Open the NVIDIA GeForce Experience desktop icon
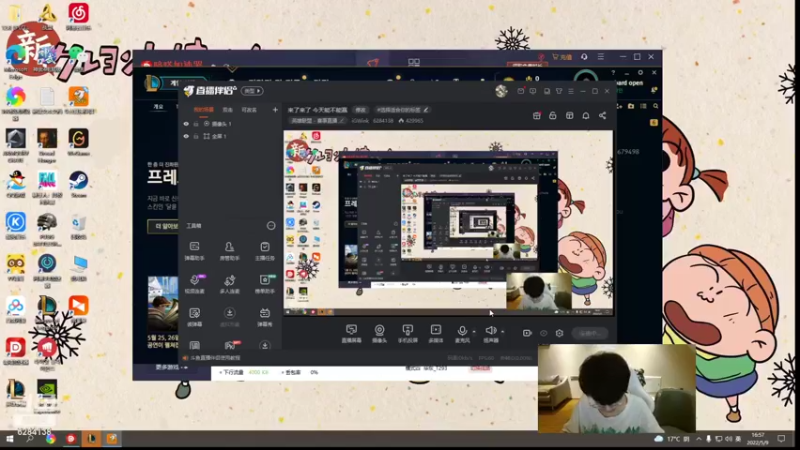Viewport: 800px width, 450px height. point(47,396)
